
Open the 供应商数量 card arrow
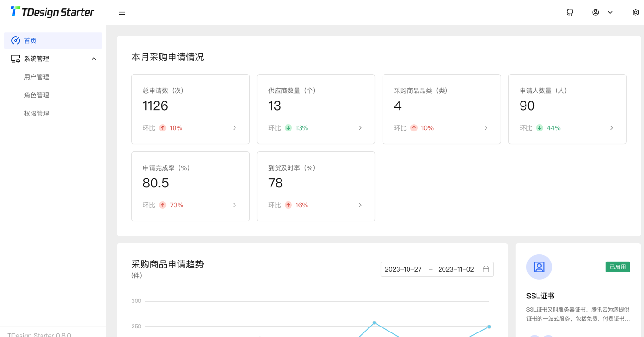pyautogui.click(x=360, y=128)
